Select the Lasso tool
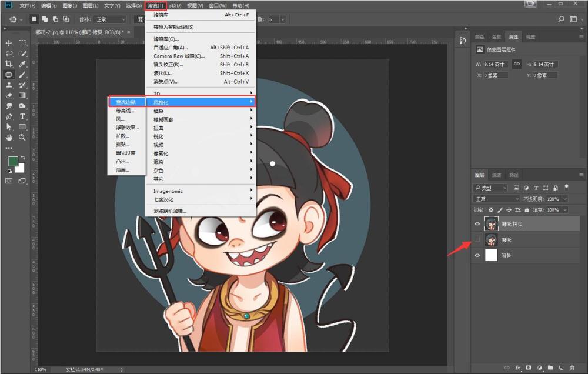 9,54
